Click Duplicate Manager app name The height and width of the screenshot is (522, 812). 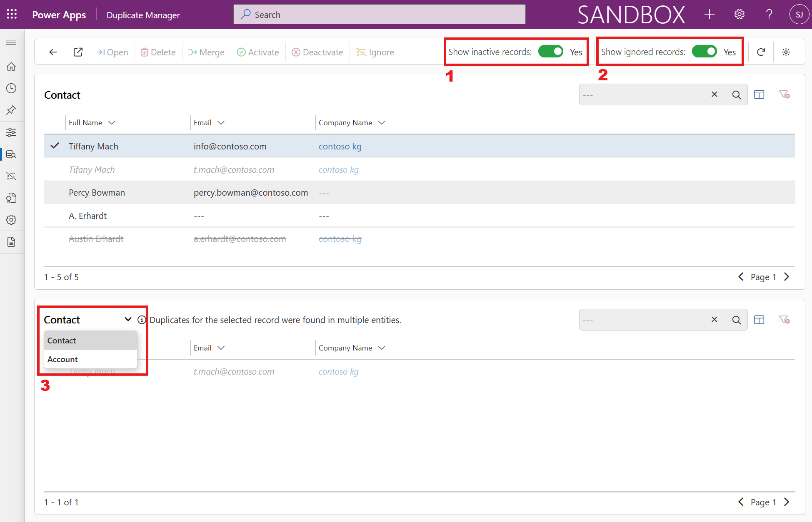tap(143, 15)
